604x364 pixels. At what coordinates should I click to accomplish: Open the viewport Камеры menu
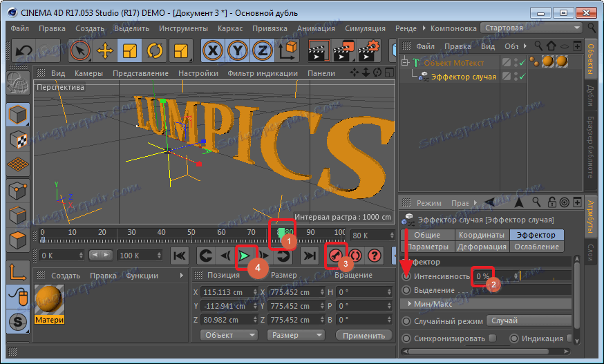(88, 73)
